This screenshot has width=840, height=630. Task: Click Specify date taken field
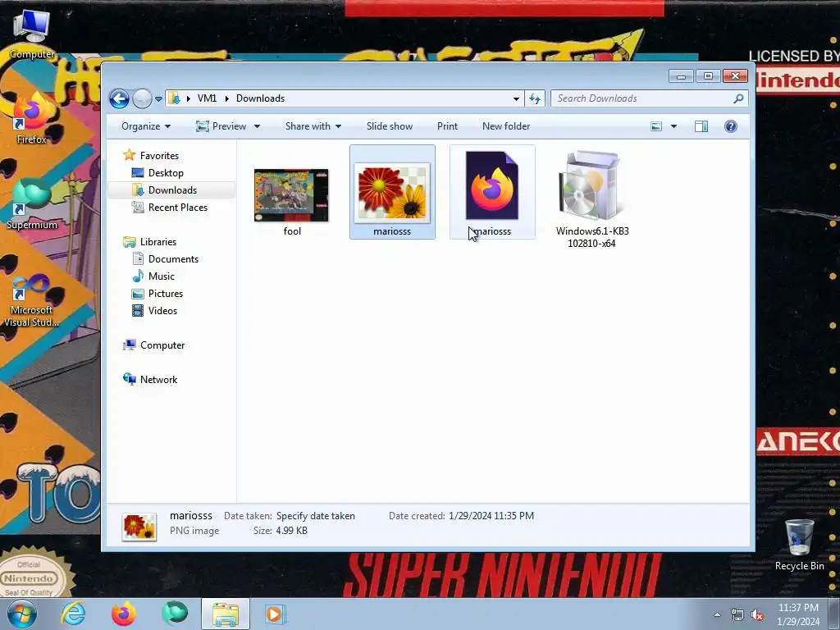[x=316, y=516]
